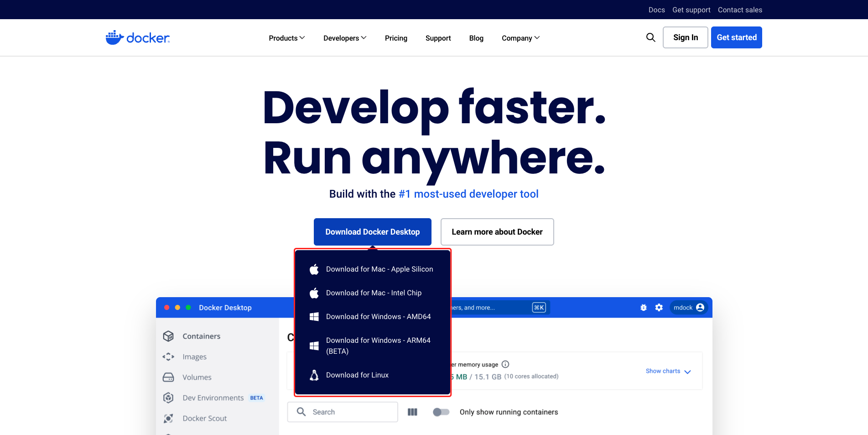Select Download for Windows - AMD64

tap(378, 317)
